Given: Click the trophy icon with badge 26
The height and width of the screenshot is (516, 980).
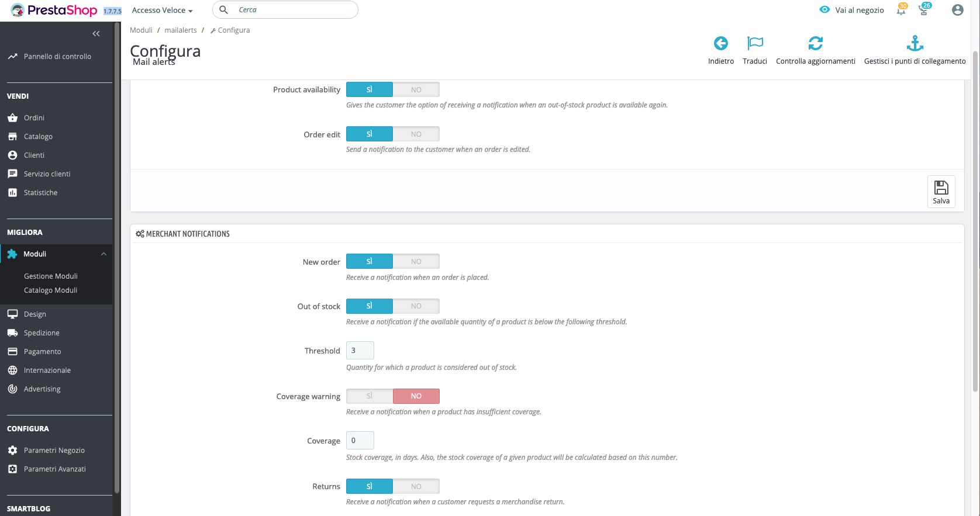Looking at the screenshot, I should (924, 10).
